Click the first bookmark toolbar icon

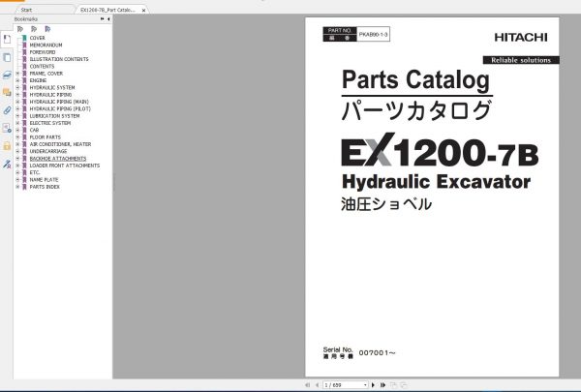[x=20, y=29]
